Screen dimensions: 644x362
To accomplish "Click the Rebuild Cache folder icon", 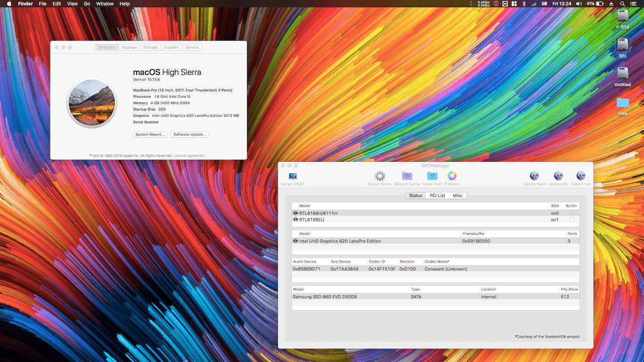I will tap(407, 175).
